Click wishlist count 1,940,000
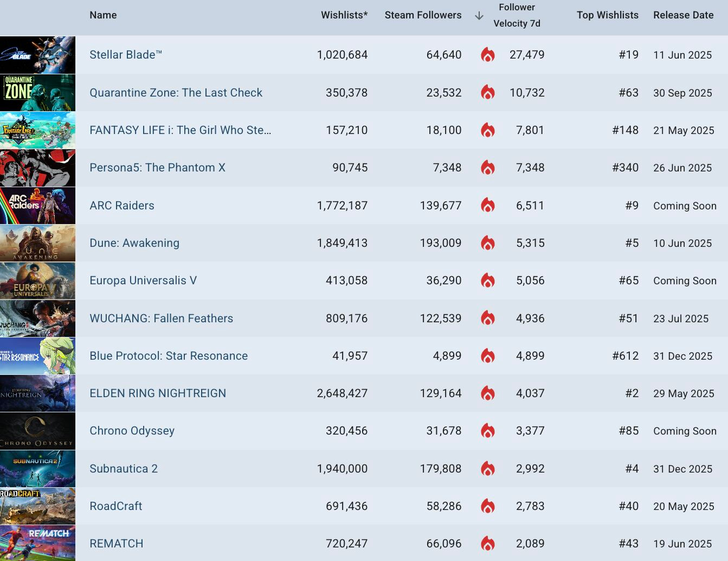 tap(342, 469)
